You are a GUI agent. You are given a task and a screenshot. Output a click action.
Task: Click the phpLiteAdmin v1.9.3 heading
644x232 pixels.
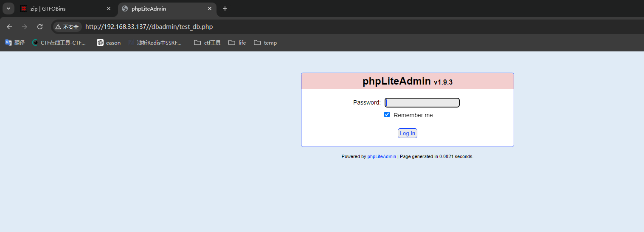408,82
